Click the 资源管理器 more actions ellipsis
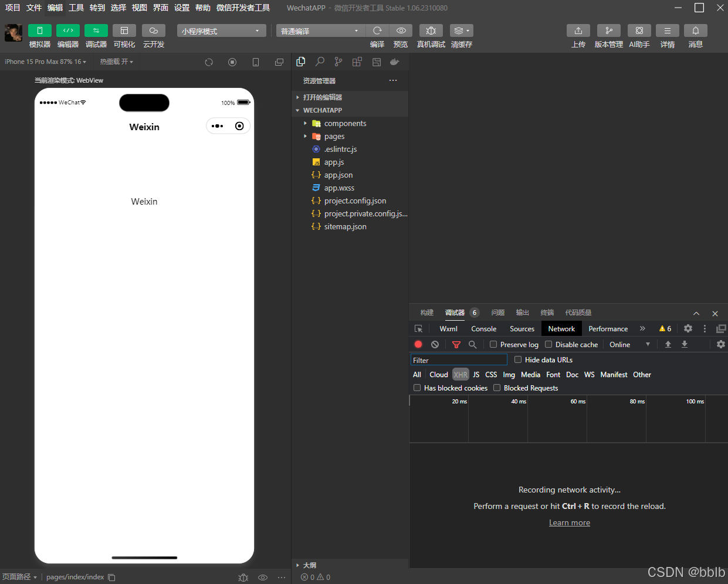Screen dimensions: 728x584 (393, 80)
